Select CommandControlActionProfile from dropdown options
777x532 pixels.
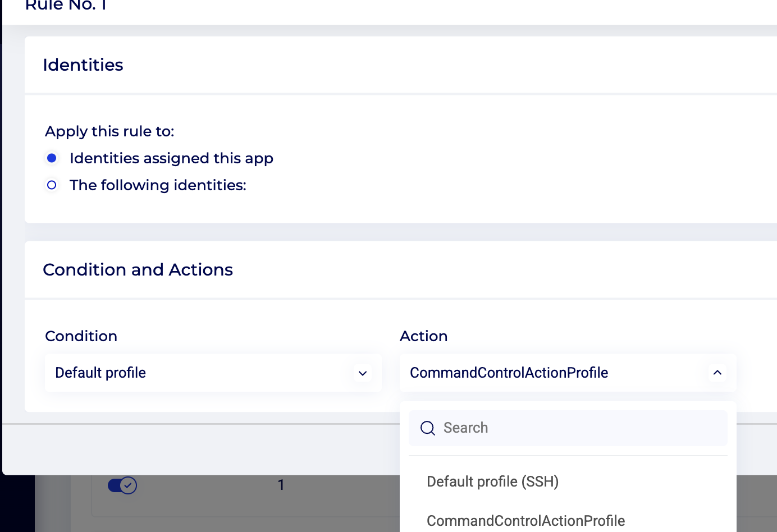click(525, 520)
